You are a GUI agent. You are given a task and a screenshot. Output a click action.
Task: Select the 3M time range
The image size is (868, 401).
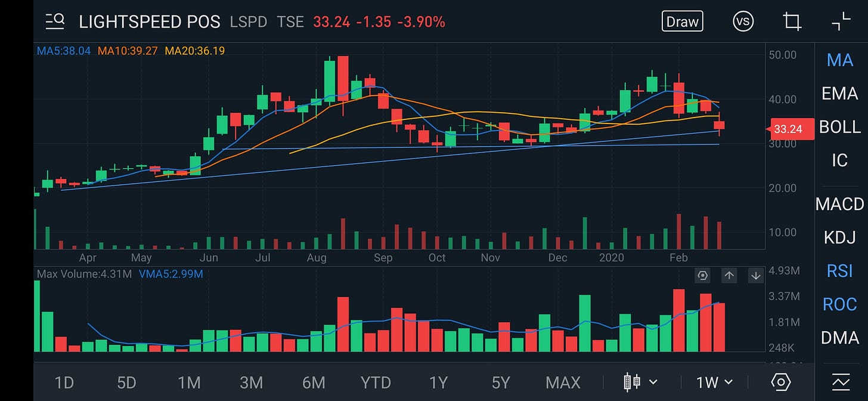pyautogui.click(x=251, y=382)
